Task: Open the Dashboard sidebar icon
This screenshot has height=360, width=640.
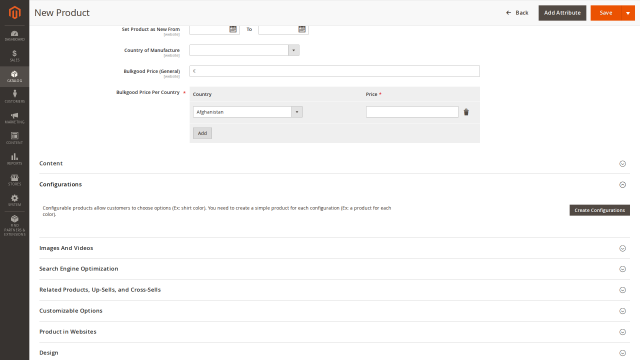Action: click(14, 36)
